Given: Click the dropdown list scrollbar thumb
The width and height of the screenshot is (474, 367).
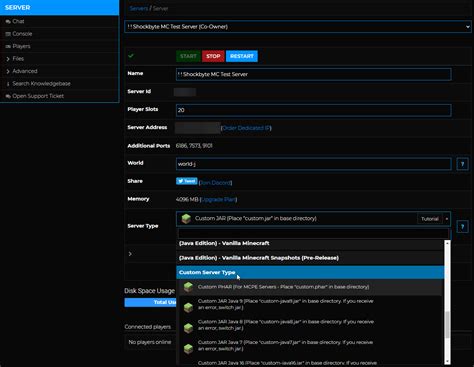Looking at the screenshot, I should 447,324.
